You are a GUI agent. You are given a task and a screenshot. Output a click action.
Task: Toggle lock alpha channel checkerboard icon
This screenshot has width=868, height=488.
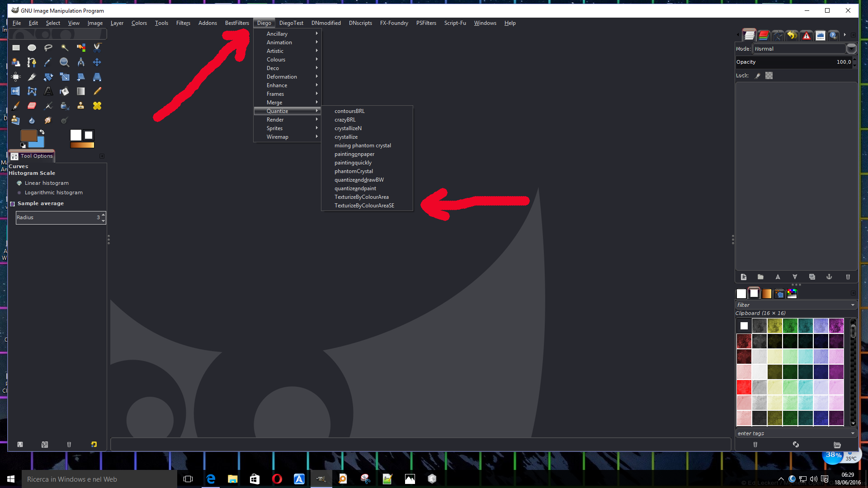(769, 76)
